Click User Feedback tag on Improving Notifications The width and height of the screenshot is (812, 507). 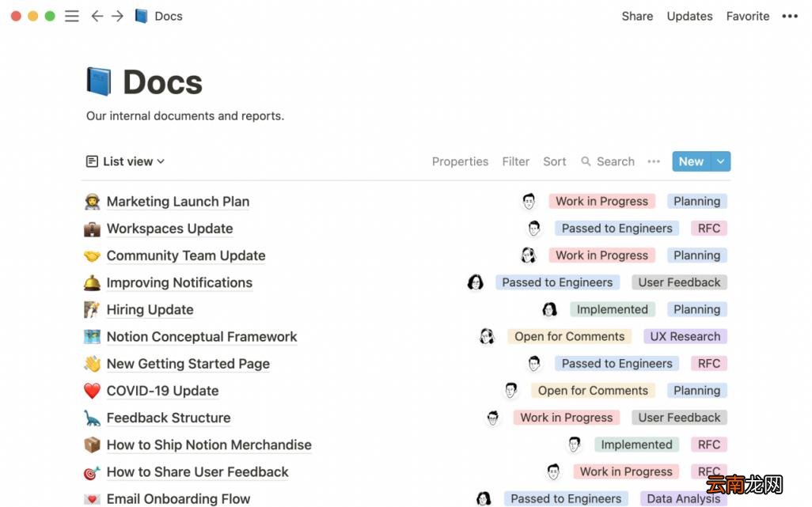point(679,282)
